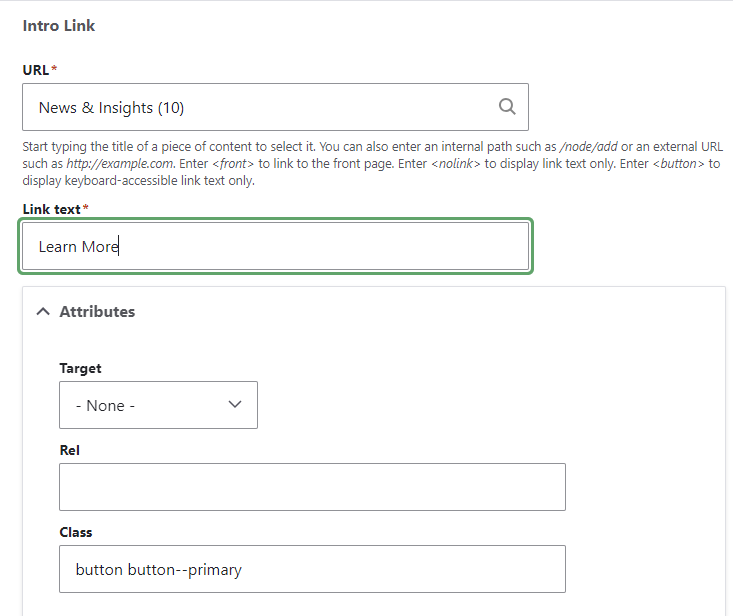The image size is (733, 616).
Task: Click the empty Rel input field
Action: tap(312, 487)
